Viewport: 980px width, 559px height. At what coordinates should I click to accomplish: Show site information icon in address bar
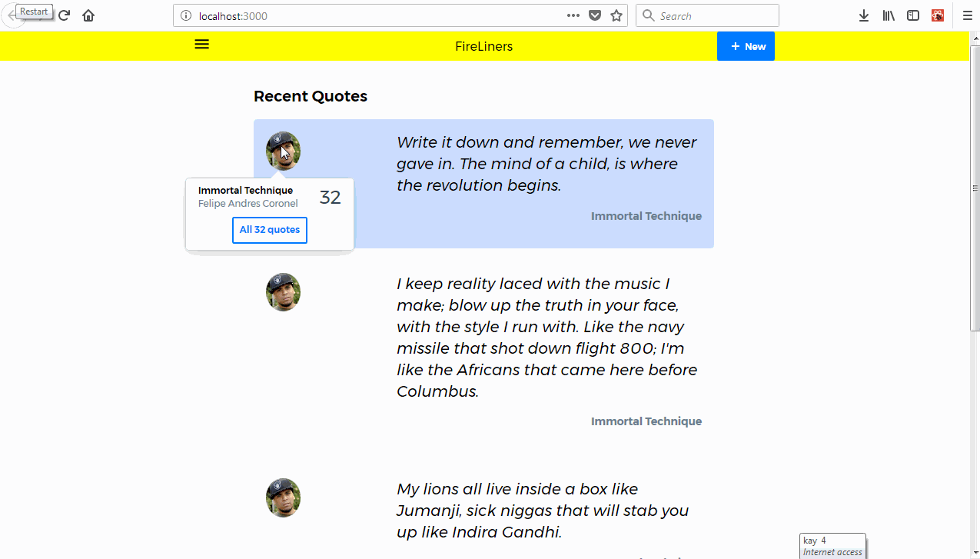185,15
